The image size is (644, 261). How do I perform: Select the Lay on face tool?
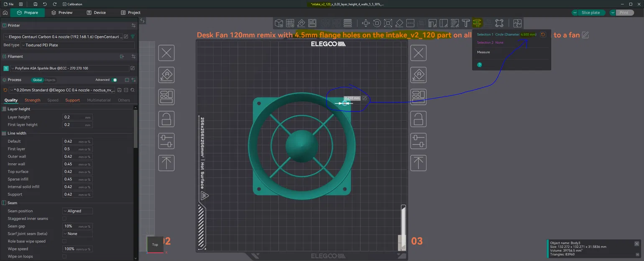pos(399,23)
